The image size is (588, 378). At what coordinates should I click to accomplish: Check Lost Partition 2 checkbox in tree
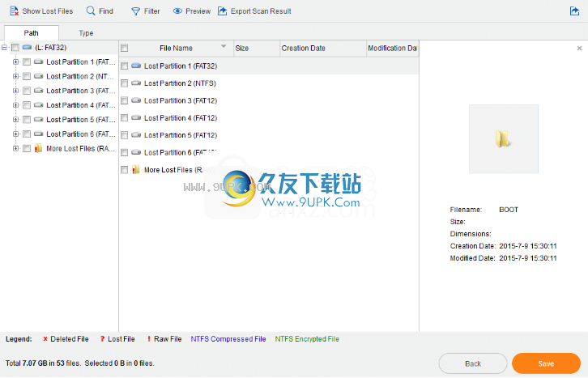click(27, 76)
